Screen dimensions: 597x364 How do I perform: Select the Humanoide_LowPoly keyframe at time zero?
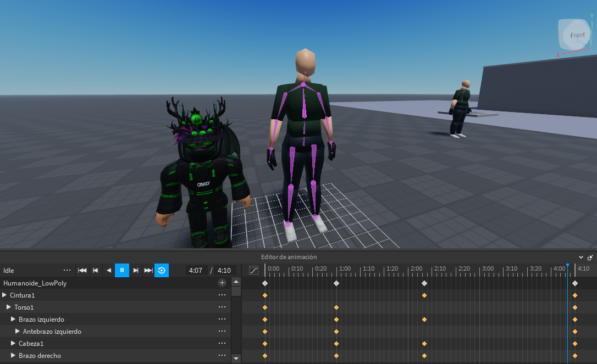tap(265, 283)
